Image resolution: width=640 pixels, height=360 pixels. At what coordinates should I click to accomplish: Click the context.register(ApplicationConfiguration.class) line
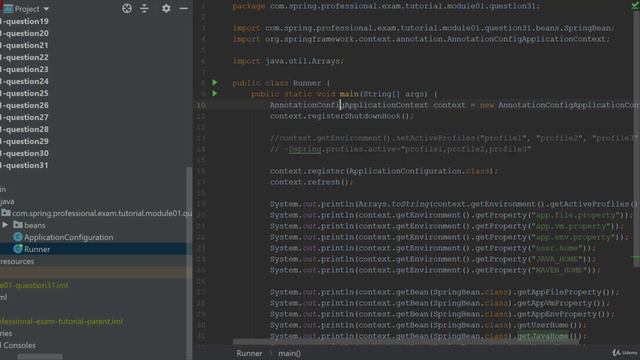click(x=384, y=171)
